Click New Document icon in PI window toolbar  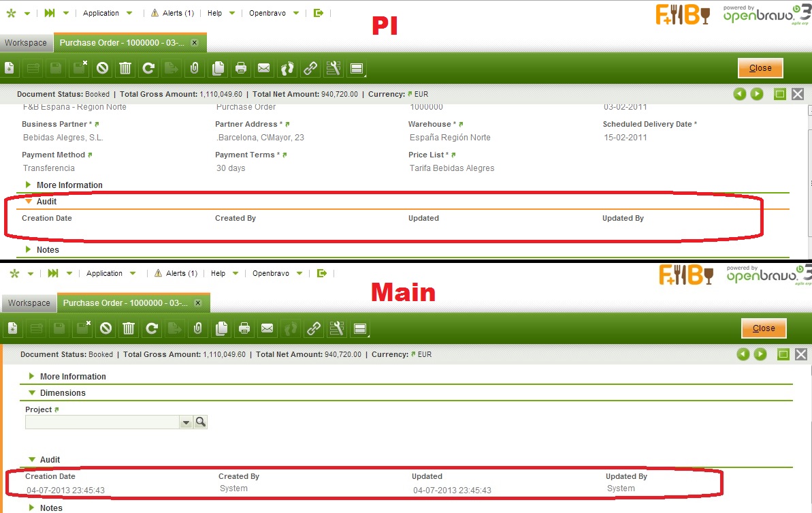coord(10,68)
